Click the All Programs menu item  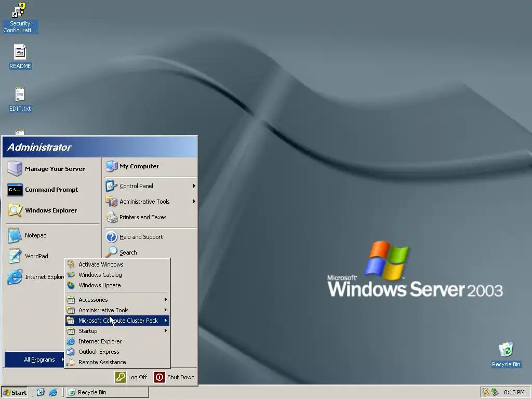[x=34, y=360]
